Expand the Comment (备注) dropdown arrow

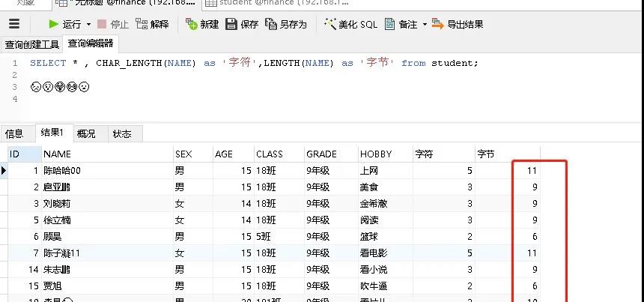[425, 24]
